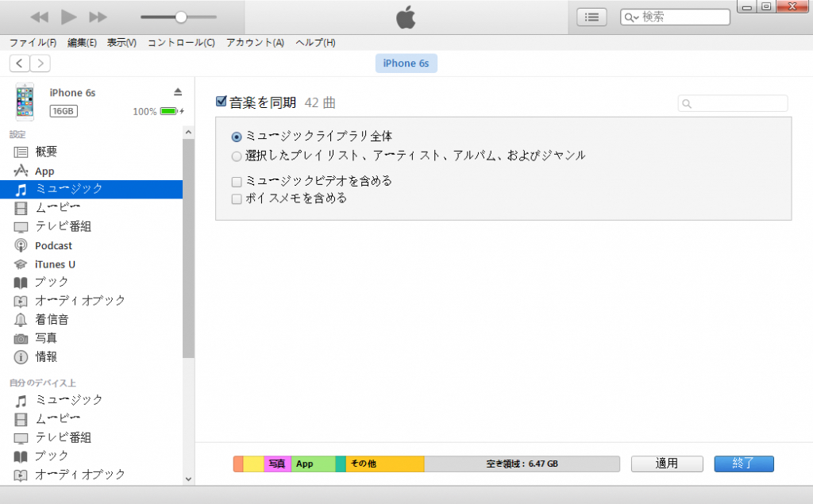Click the 適用 apply button
Image resolution: width=813 pixels, height=504 pixels.
pyautogui.click(x=667, y=464)
